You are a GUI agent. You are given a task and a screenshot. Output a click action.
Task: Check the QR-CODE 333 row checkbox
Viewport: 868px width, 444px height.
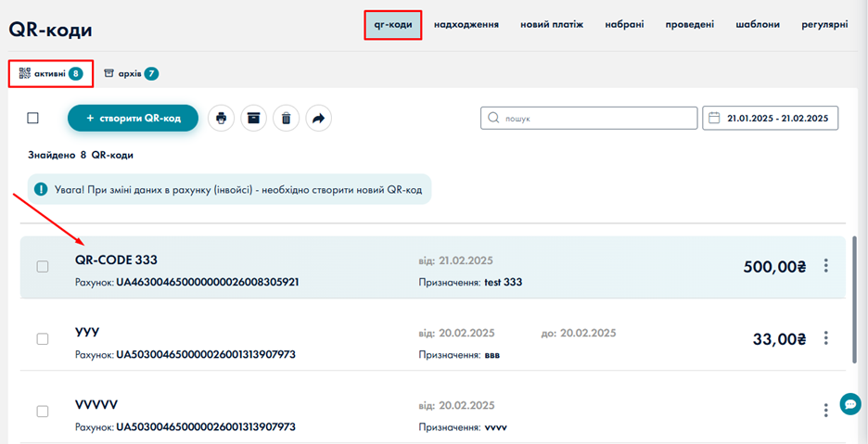coord(43,267)
